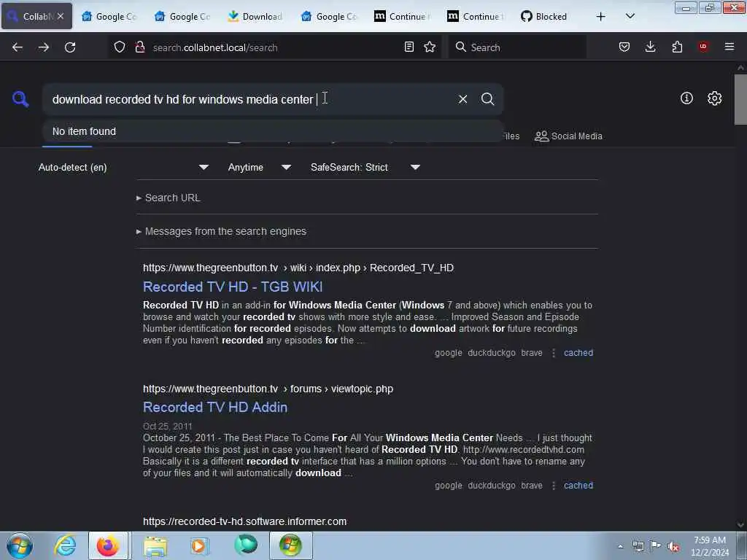
Task: Open the Firefox downloads panel
Action: tap(650, 47)
